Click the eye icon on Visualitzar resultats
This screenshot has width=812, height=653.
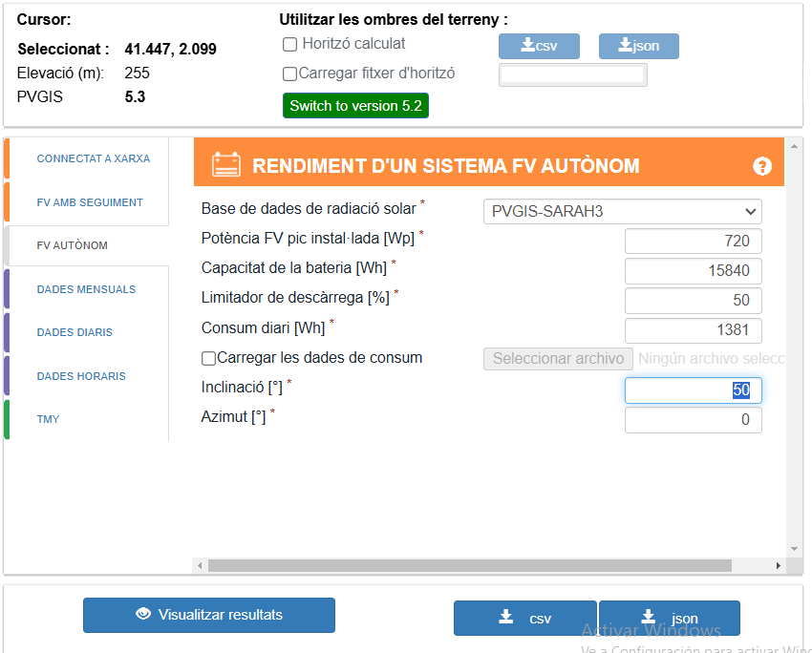(x=143, y=615)
